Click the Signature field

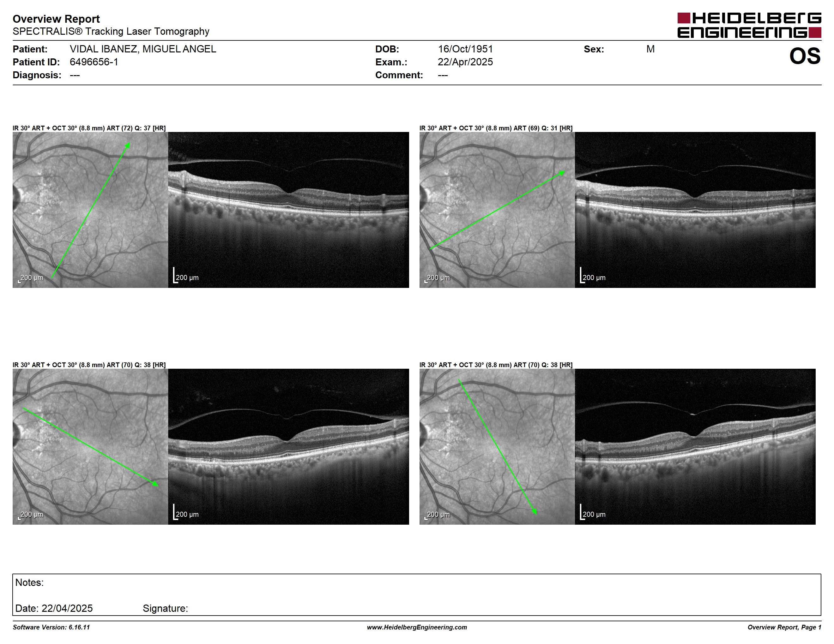165,608
